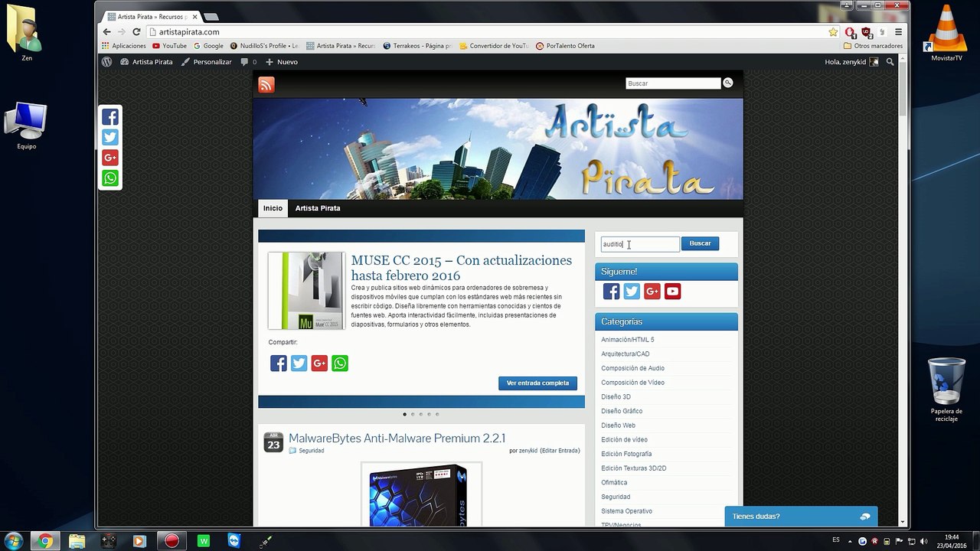Image resolution: width=980 pixels, height=551 pixels.
Task: Expand the Tienes dudas? chat widget
Action: click(801, 517)
